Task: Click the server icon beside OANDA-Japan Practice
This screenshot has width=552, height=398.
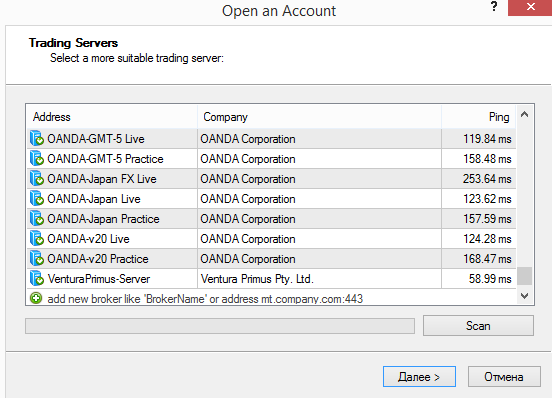Action: click(x=37, y=219)
